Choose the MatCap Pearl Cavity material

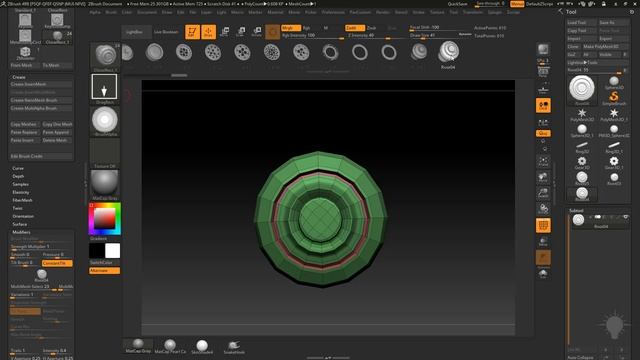(170, 346)
